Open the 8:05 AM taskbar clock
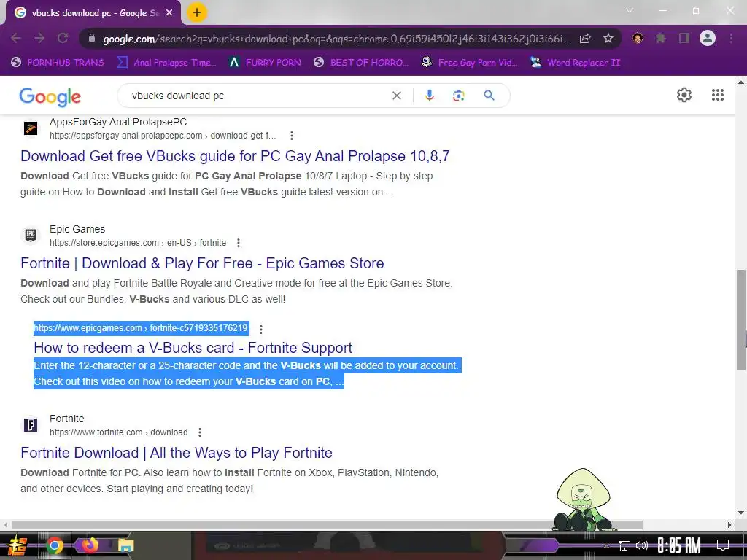The image size is (747, 560). point(679,545)
